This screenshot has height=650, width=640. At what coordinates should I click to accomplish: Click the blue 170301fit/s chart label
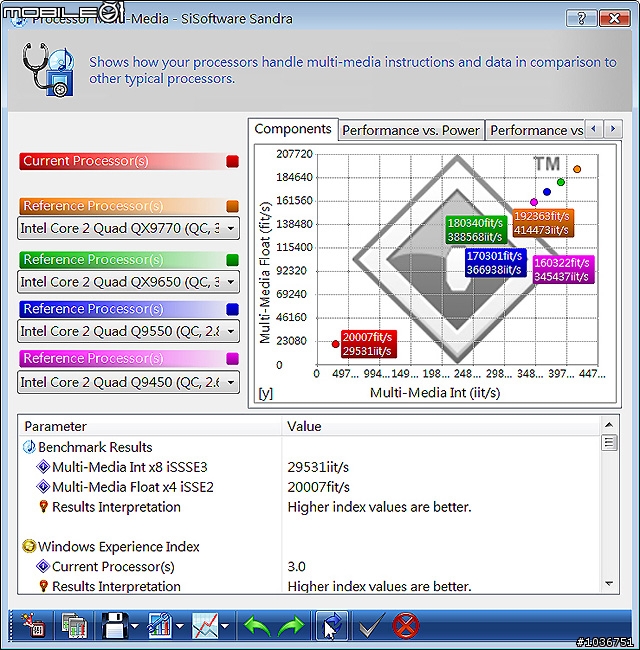tap(495, 263)
